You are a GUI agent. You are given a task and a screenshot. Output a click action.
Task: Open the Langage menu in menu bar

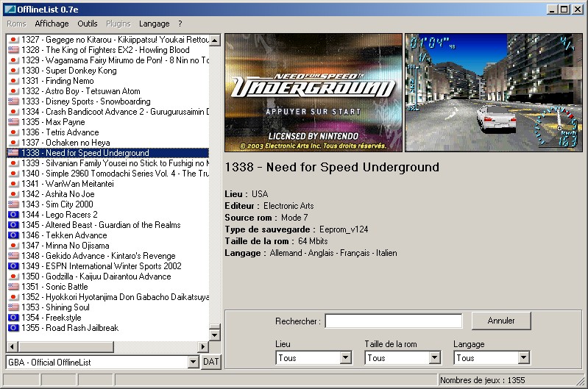(154, 24)
